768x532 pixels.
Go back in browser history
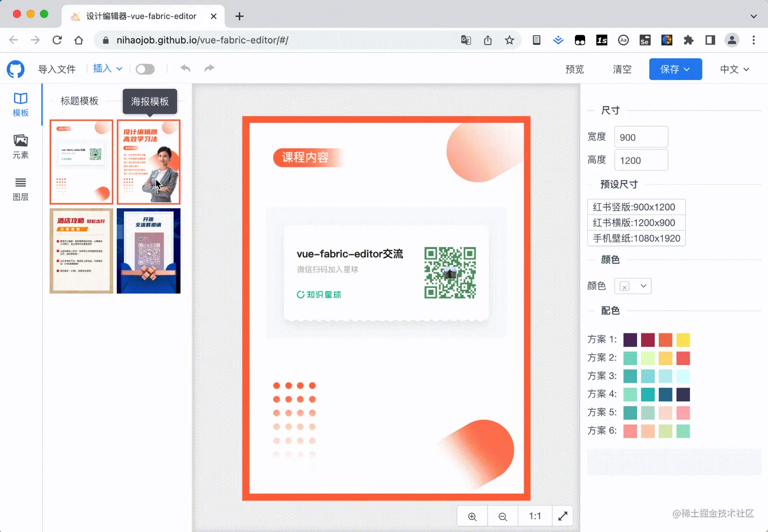point(14,40)
